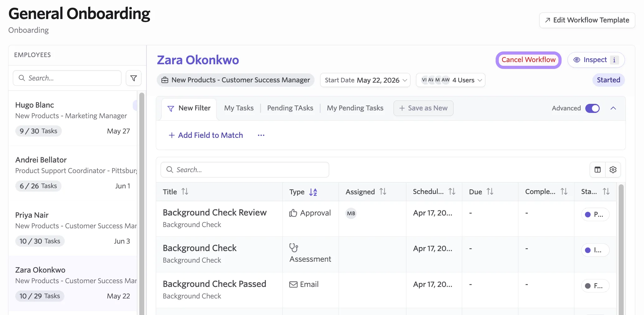The width and height of the screenshot is (644, 315).
Task: Open the Start Date dropdown
Action: click(365, 80)
